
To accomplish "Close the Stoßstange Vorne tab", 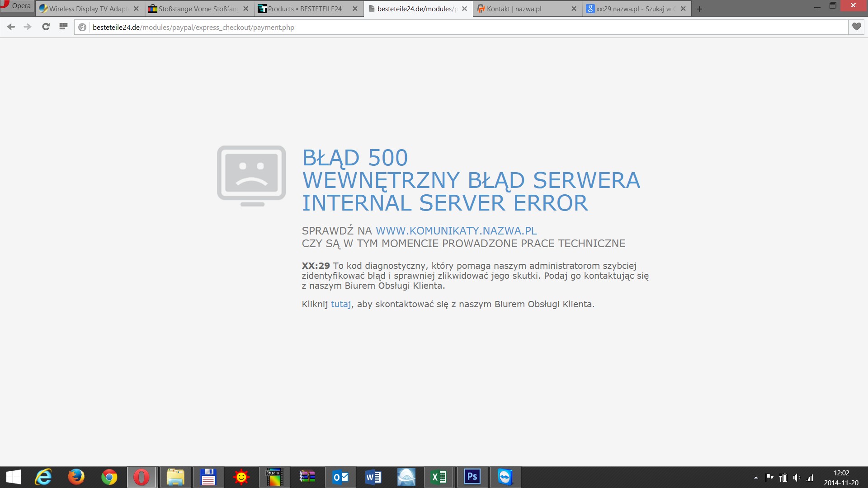I will click(x=245, y=9).
